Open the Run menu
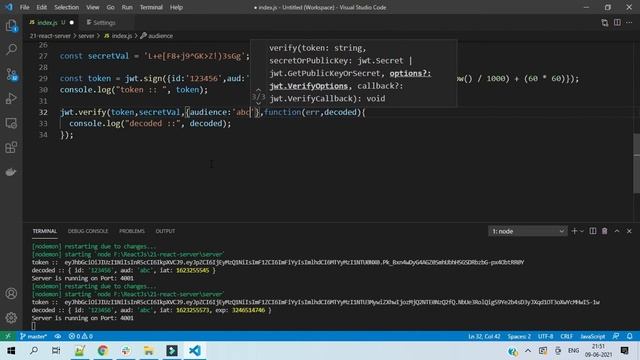This screenshot has height=360, width=640. coord(127,7)
